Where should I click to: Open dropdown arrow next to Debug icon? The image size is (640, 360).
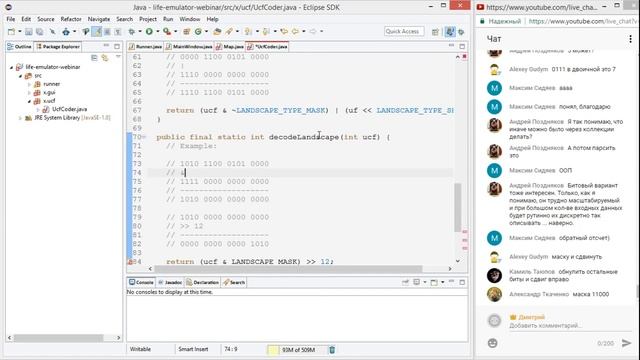(x=140, y=31)
